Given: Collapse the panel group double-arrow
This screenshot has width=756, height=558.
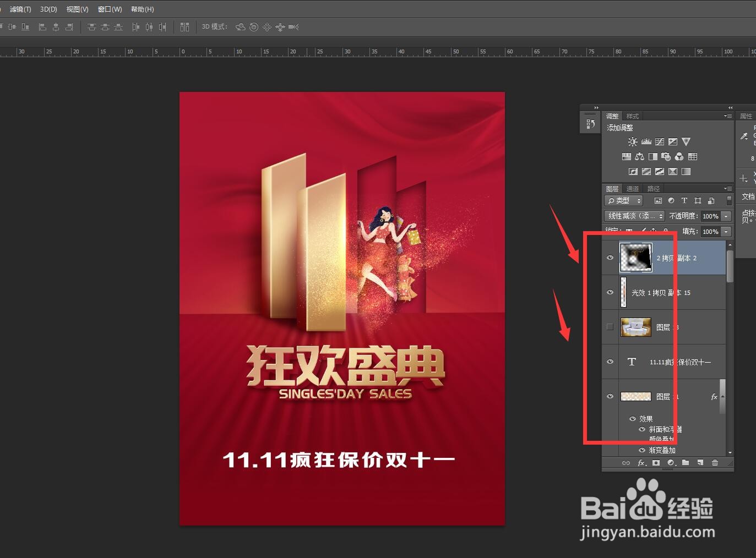Looking at the screenshot, I should [731, 107].
